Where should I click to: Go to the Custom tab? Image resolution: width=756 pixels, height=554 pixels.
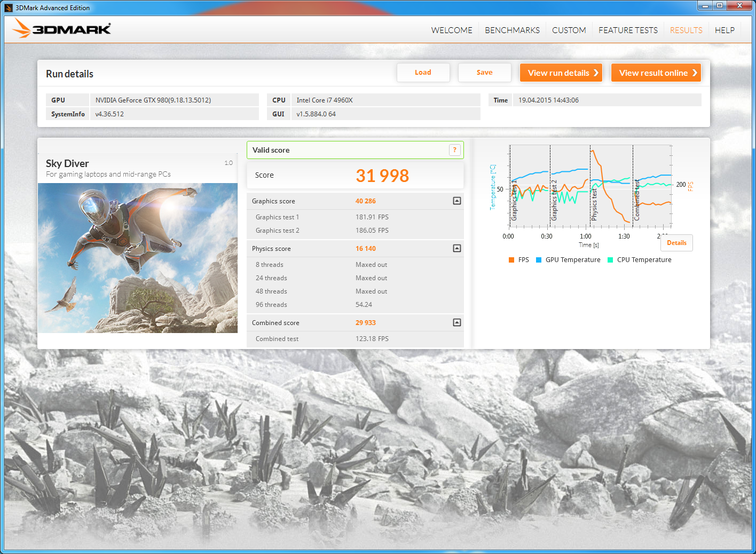tap(569, 30)
